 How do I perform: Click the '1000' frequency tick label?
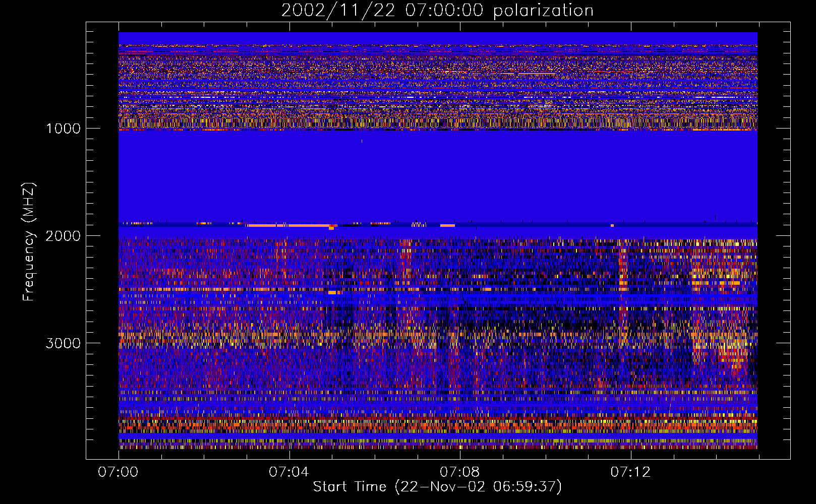[x=63, y=129]
